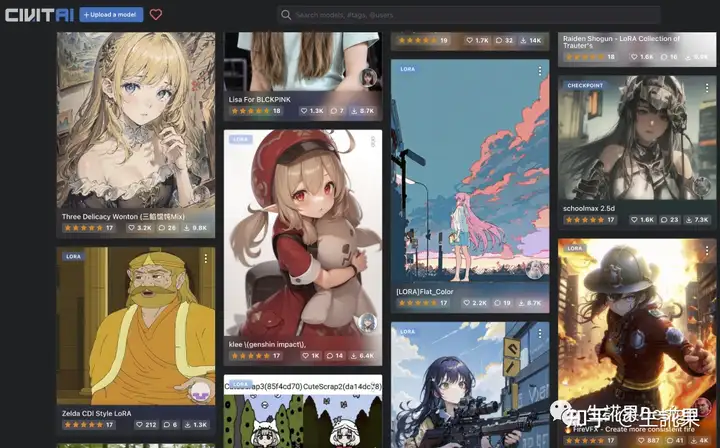Click 1K likes heart on klee card
Screen dimensions: 720x448
[311, 356]
